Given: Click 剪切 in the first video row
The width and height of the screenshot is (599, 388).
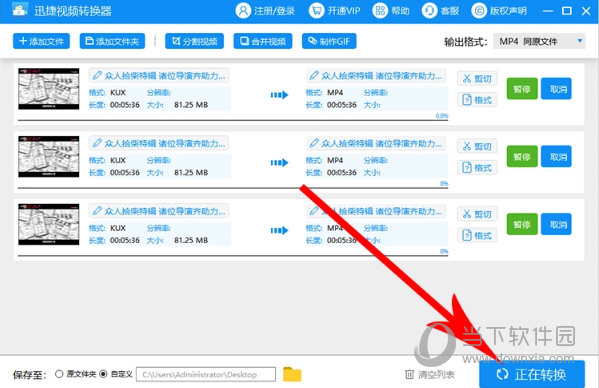Looking at the screenshot, I should (x=477, y=79).
